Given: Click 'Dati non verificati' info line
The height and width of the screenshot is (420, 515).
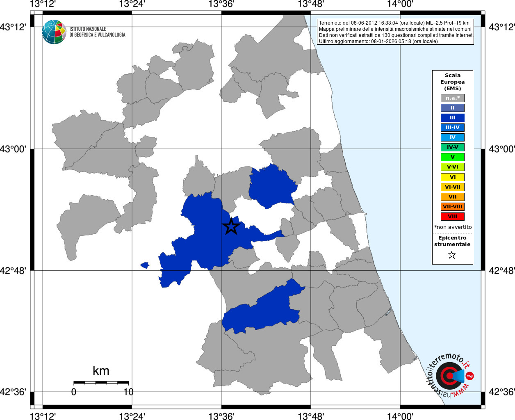Looking at the screenshot, I should pos(396,35).
